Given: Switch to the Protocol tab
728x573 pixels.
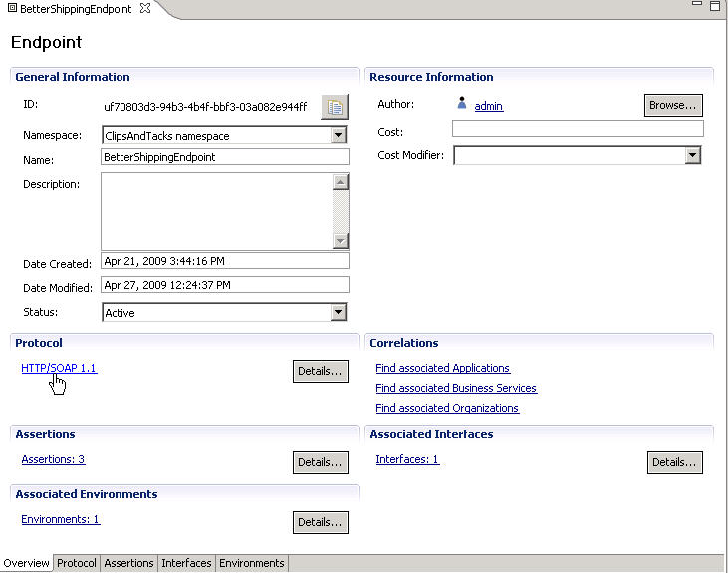Looking at the screenshot, I should 77,563.
